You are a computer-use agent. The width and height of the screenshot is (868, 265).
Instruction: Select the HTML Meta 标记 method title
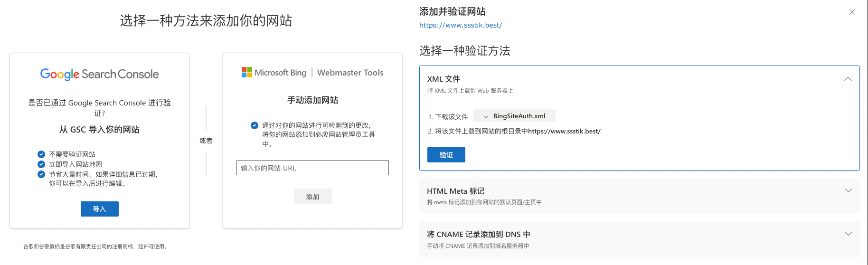tap(455, 191)
